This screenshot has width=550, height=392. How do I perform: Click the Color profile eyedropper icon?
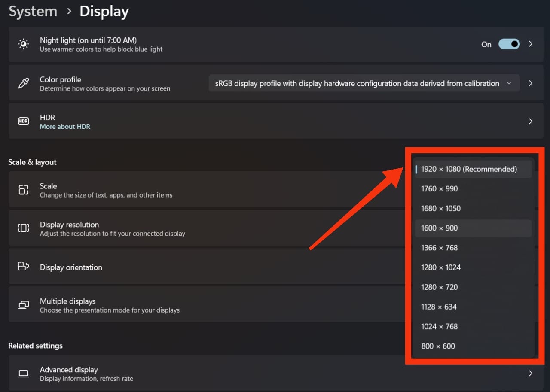23,83
